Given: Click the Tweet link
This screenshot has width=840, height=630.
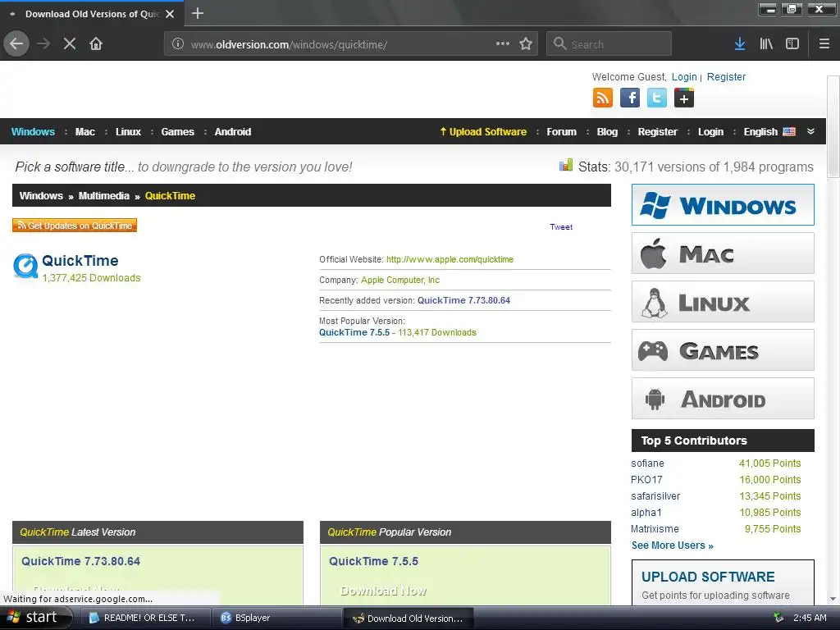Looking at the screenshot, I should [x=561, y=226].
